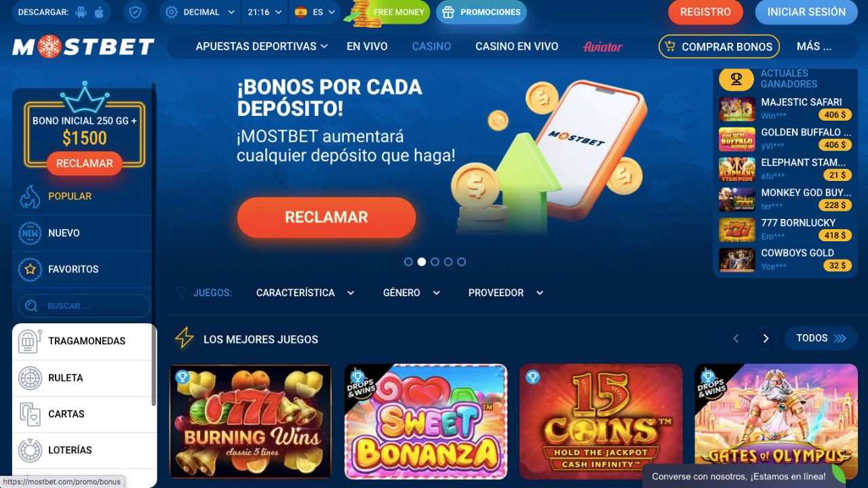Download the iOS app via the Apple icon
The width and height of the screenshot is (868, 488).
coord(99,12)
